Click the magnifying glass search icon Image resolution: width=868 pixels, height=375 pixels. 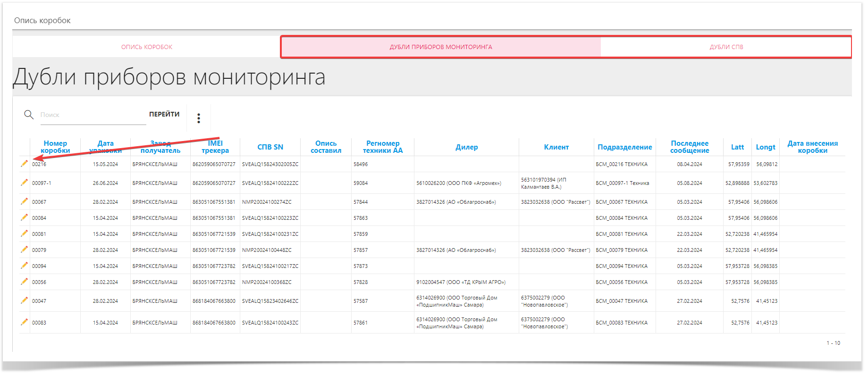tap(29, 115)
